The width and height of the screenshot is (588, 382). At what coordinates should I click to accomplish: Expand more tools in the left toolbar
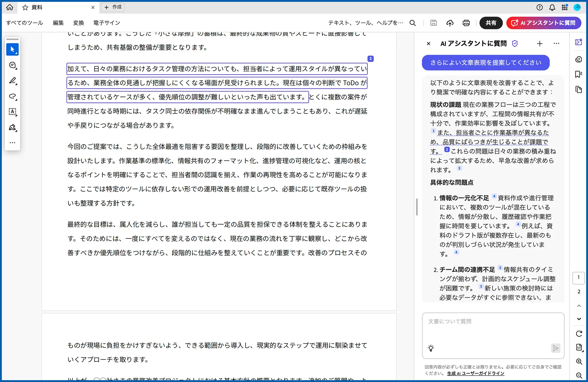tap(12, 143)
